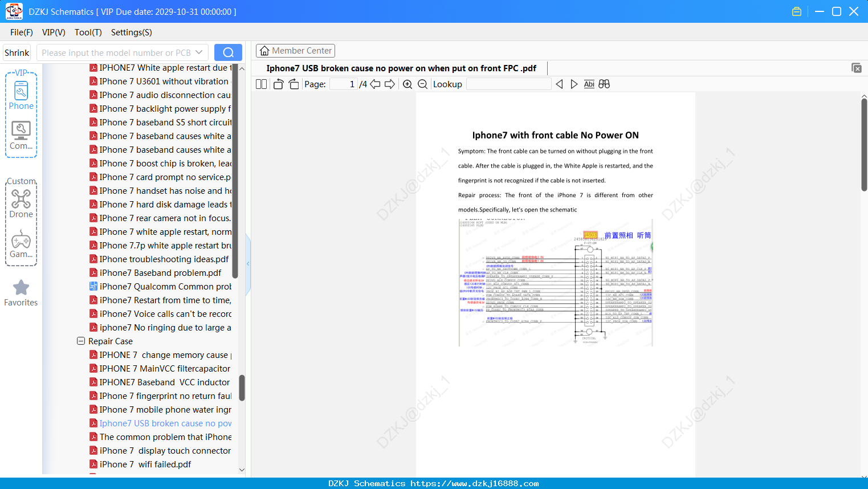Image resolution: width=868 pixels, height=489 pixels.
Task: Open IPhone 7 backlight power supply file
Action: click(165, 109)
